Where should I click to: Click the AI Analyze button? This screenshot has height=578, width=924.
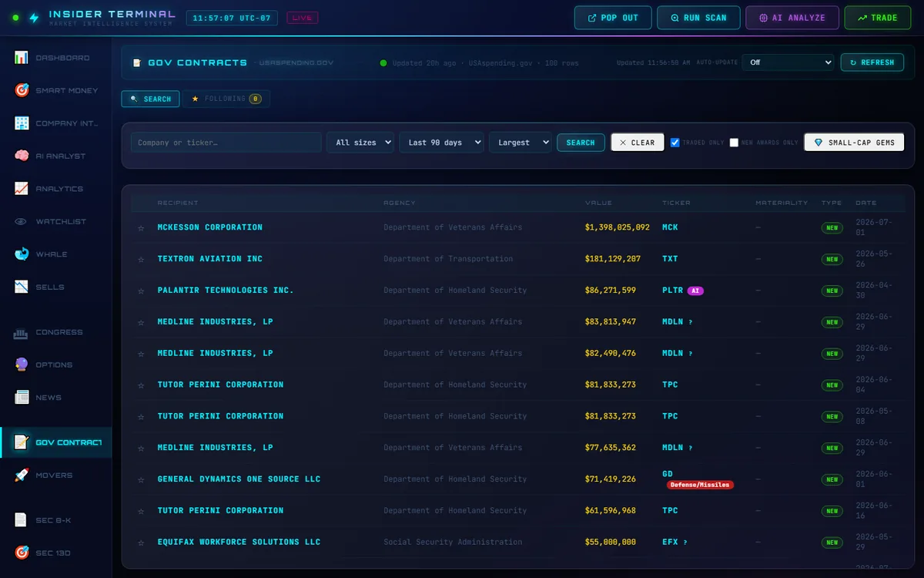pos(792,18)
